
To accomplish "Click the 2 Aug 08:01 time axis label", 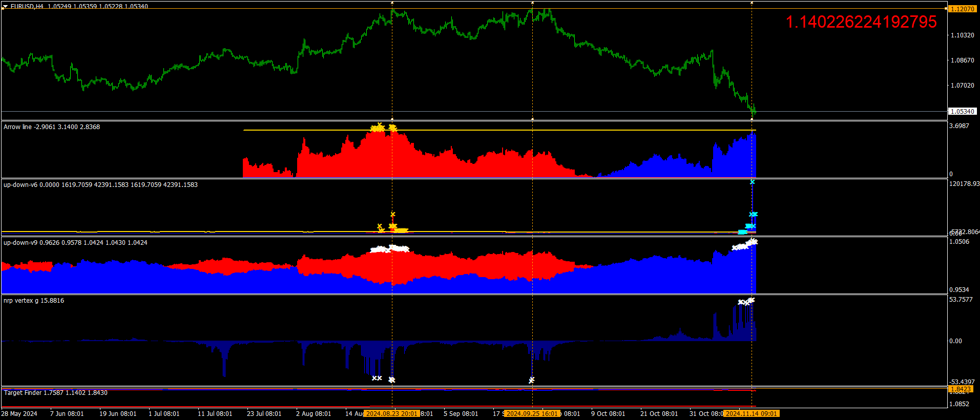I will (x=314, y=413).
